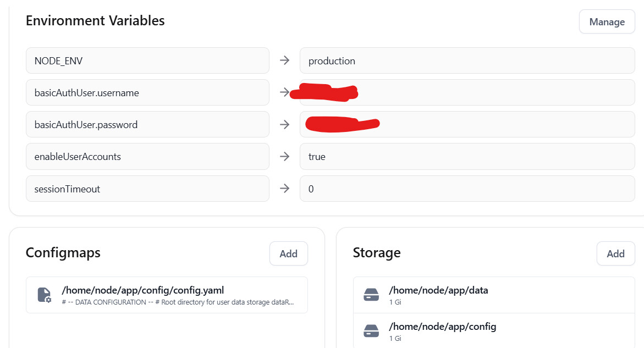Add a new storage volume
The height and width of the screenshot is (348, 644).
coord(615,253)
